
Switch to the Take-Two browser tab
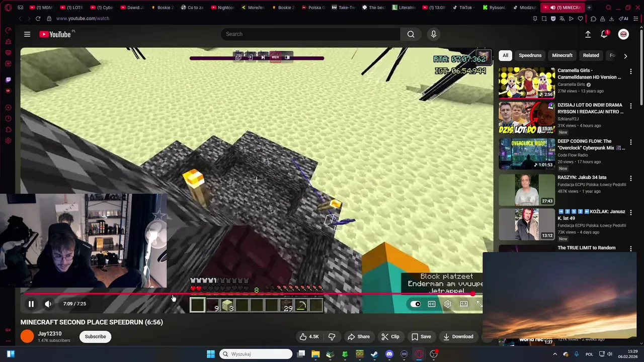coord(343,8)
